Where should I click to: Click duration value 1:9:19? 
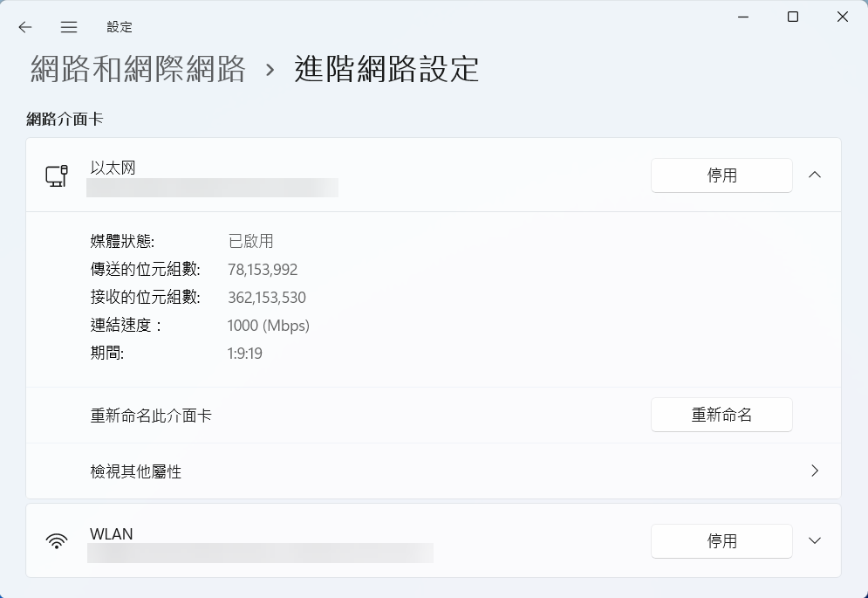click(x=244, y=353)
